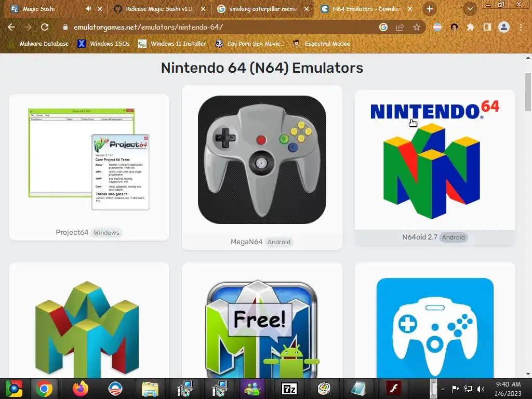Open the Project64 screenshot thumbnail
This screenshot has height=399, width=532.
tap(89, 159)
